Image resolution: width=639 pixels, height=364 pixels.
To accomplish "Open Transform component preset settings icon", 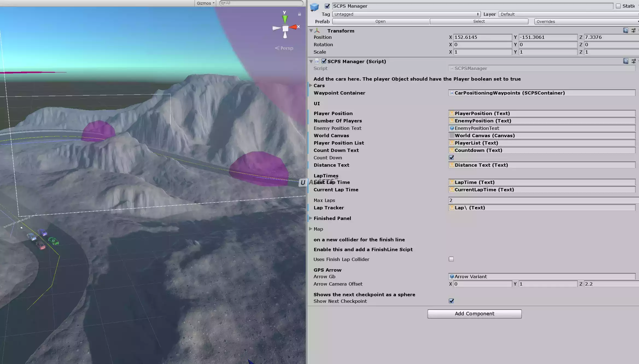I will click(x=633, y=31).
